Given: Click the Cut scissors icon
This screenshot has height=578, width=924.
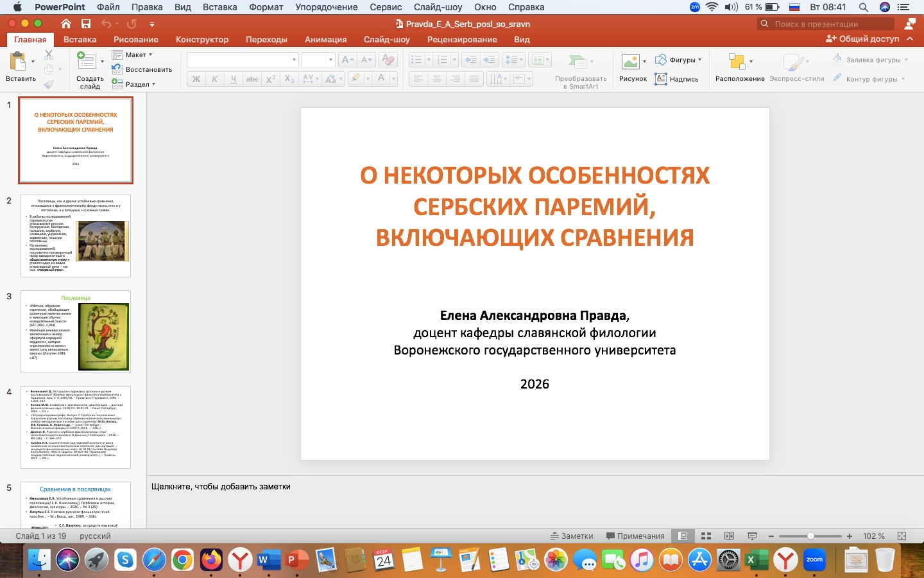Looking at the screenshot, I should 49,55.
